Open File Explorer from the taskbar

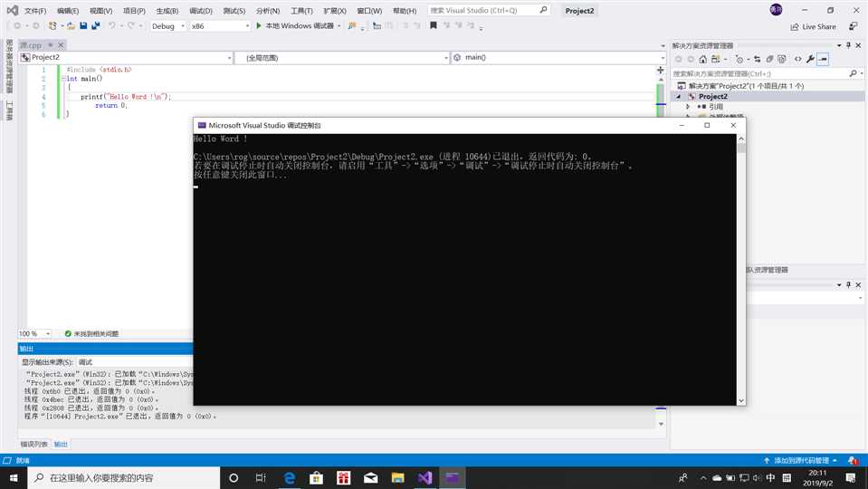397,477
